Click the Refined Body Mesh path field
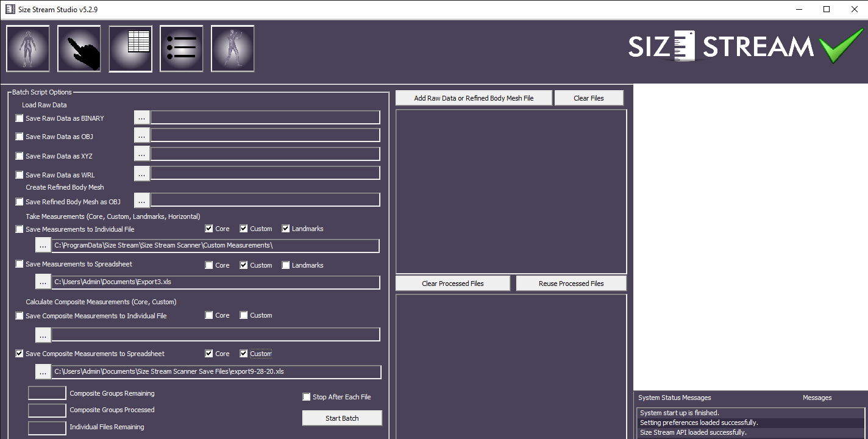The width and height of the screenshot is (868, 439). pyautogui.click(x=265, y=200)
